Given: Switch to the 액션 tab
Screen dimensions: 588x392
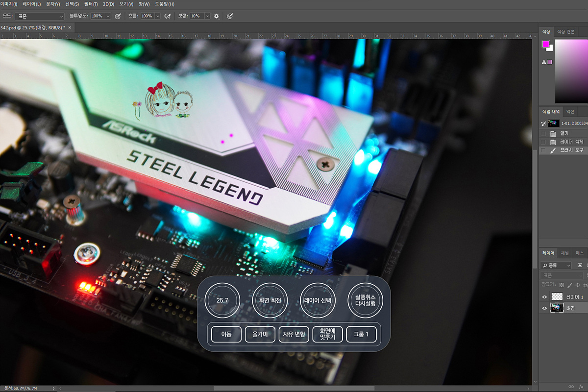Looking at the screenshot, I should point(570,111).
